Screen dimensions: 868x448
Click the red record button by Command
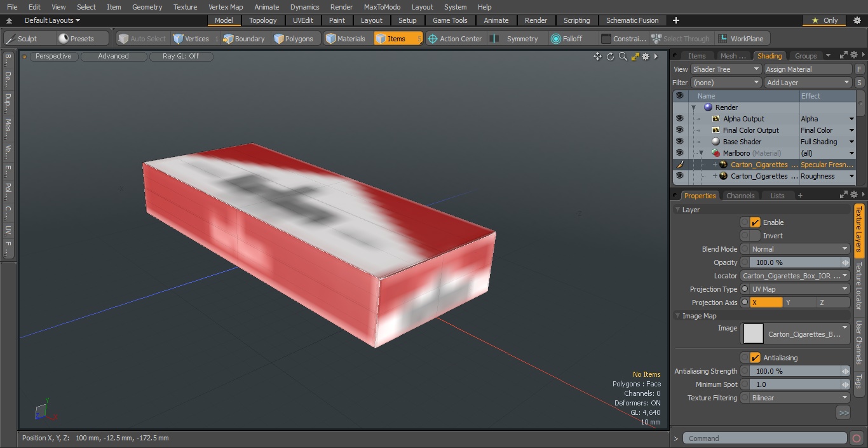pyautogui.click(x=856, y=438)
